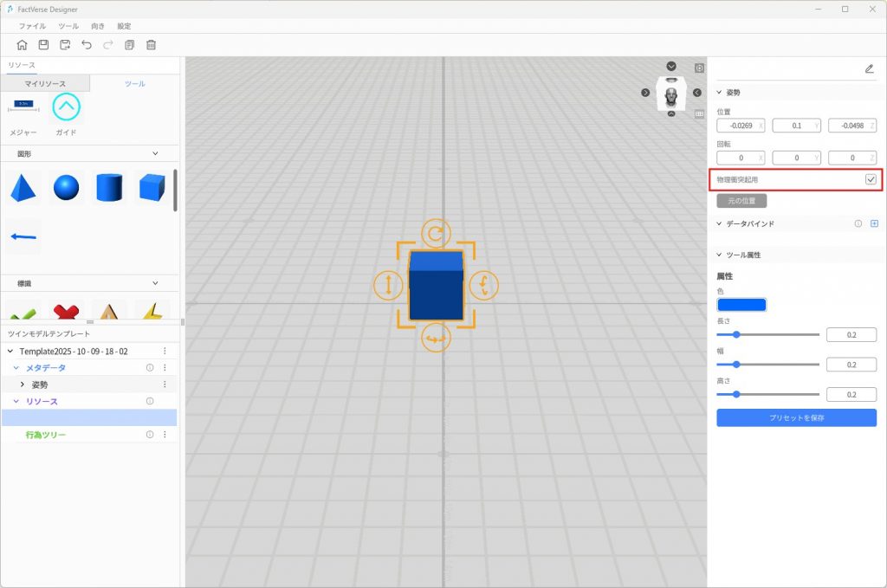Open the blue 色 color swatch
Viewport: 887px width, 588px height.
pos(741,305)
